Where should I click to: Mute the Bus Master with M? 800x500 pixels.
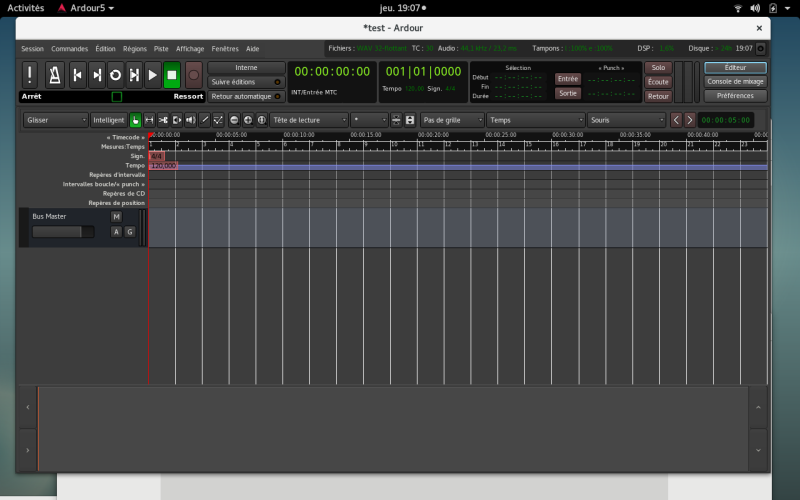tap(116, 216)
